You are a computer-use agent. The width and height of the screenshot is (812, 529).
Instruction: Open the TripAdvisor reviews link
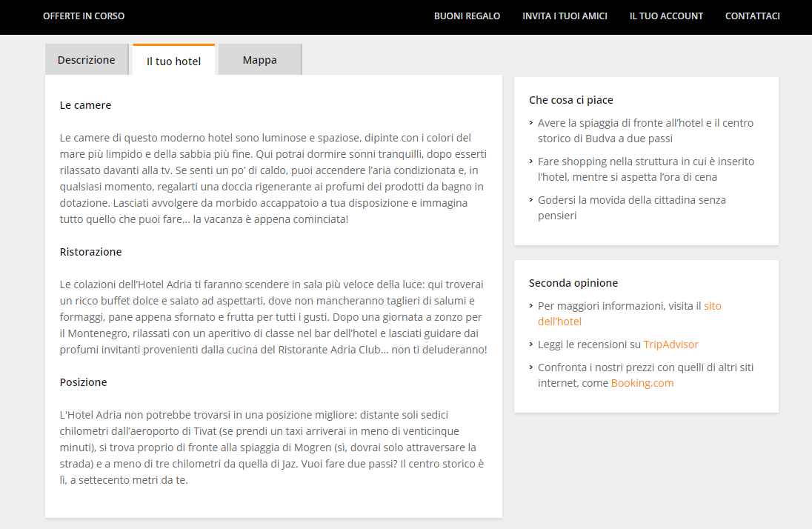670,345
